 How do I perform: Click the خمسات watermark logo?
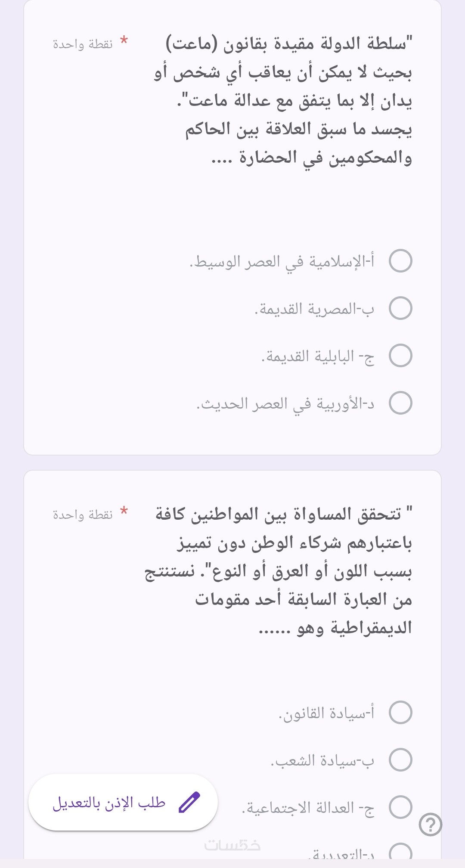pos(232,845)
